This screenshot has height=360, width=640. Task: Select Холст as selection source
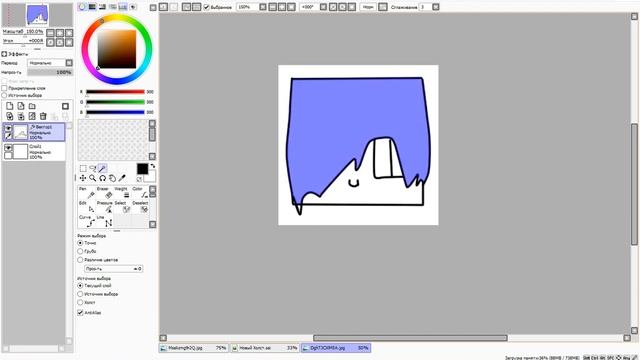(x=80, y=302)
